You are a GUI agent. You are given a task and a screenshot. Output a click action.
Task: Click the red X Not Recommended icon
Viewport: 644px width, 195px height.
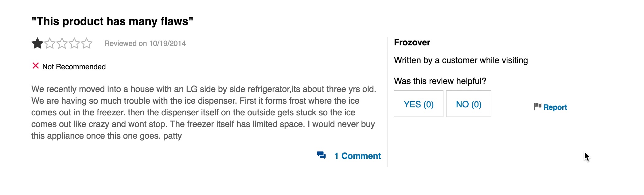[36, 66]
